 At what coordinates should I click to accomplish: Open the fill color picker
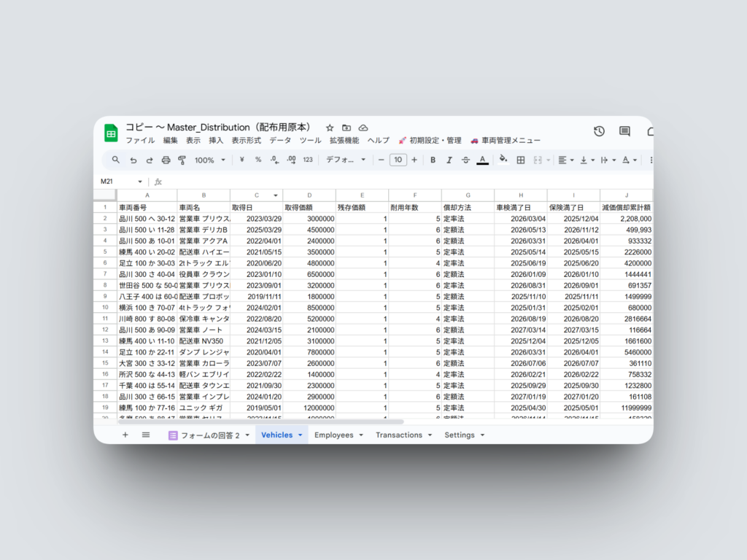(503, 160)
